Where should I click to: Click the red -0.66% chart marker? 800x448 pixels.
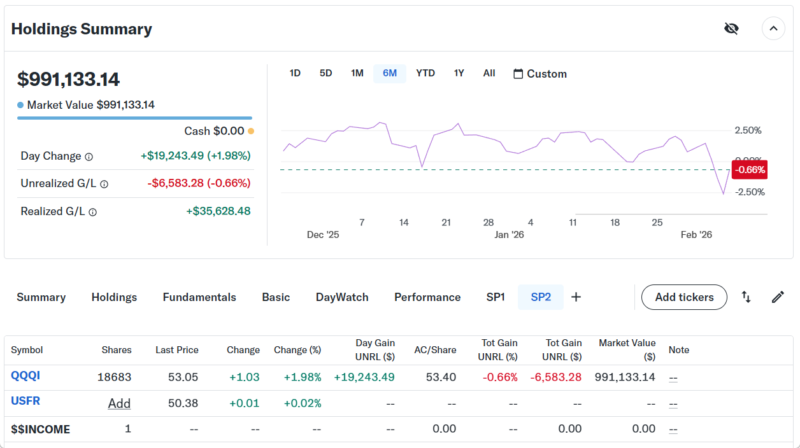749,169
